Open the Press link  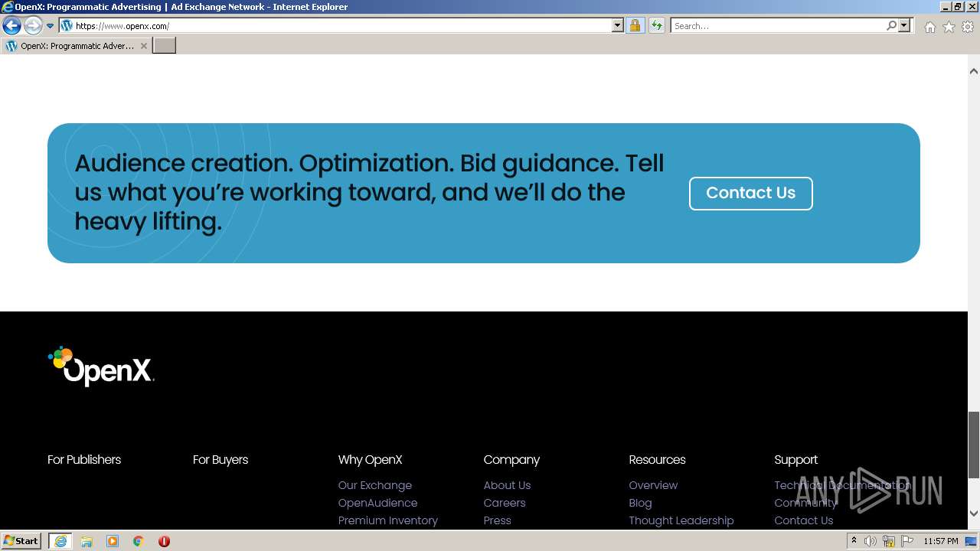point(498,520)
